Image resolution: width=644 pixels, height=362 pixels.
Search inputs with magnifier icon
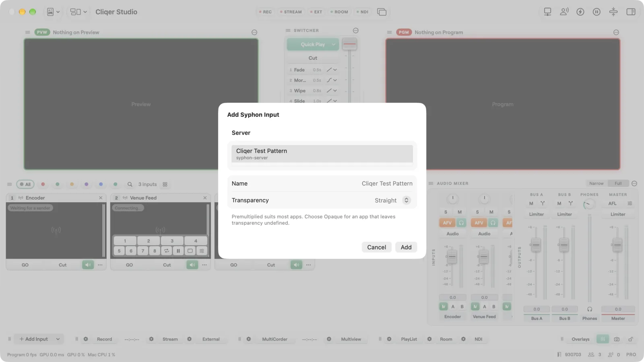[x=130, y=185]
